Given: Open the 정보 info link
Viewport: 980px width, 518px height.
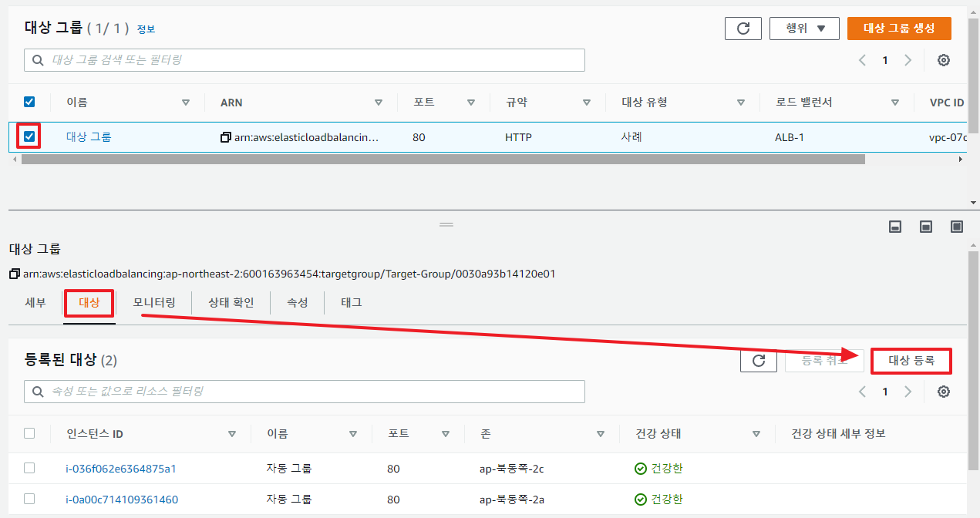Looking at the screenshot, I should click(146, 29).
